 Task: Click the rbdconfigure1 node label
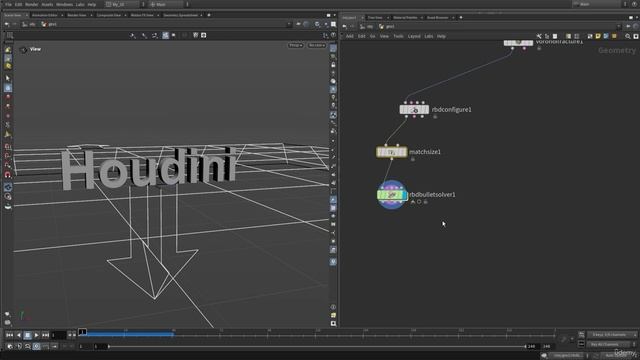pyautogui.click(x=452, y=109)
